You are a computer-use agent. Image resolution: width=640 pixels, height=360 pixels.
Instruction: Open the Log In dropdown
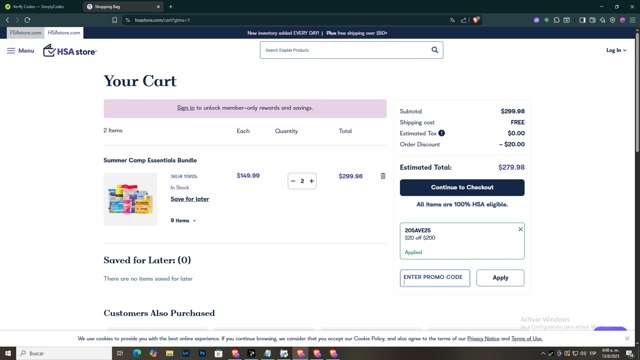616,50
